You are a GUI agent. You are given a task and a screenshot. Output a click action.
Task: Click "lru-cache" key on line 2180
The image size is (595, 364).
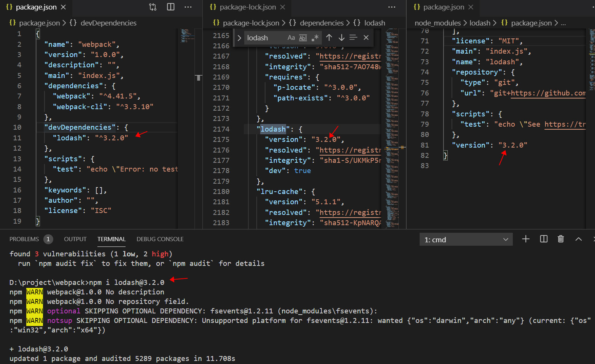click(x=280, y=192)
